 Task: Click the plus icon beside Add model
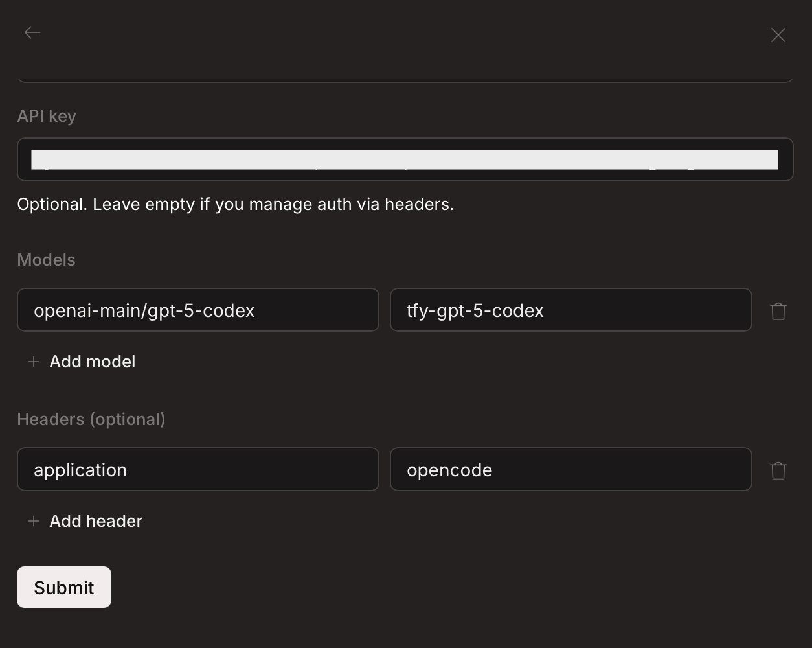[33, 362]
